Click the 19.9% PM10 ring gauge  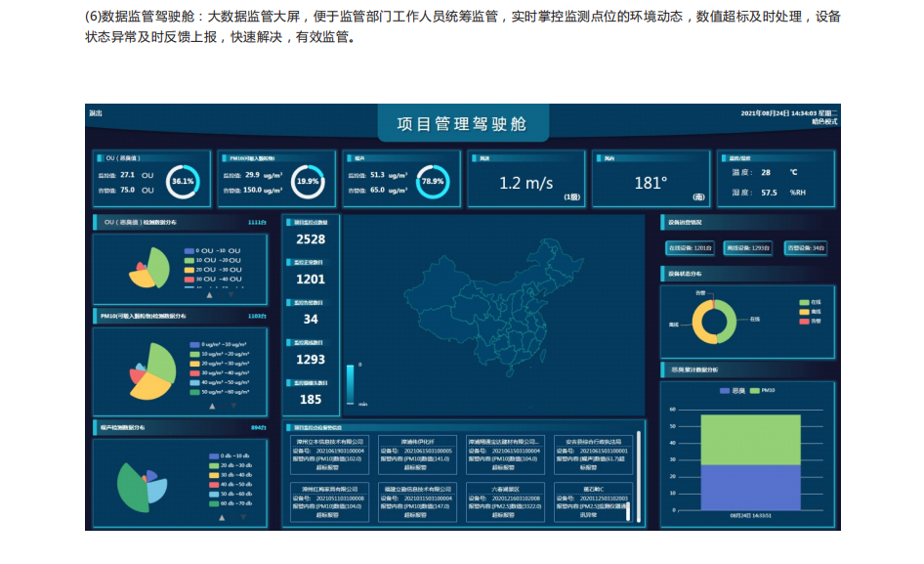click(x=308, y=181)
